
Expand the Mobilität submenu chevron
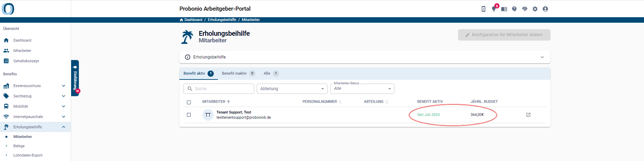click(64, 106)
